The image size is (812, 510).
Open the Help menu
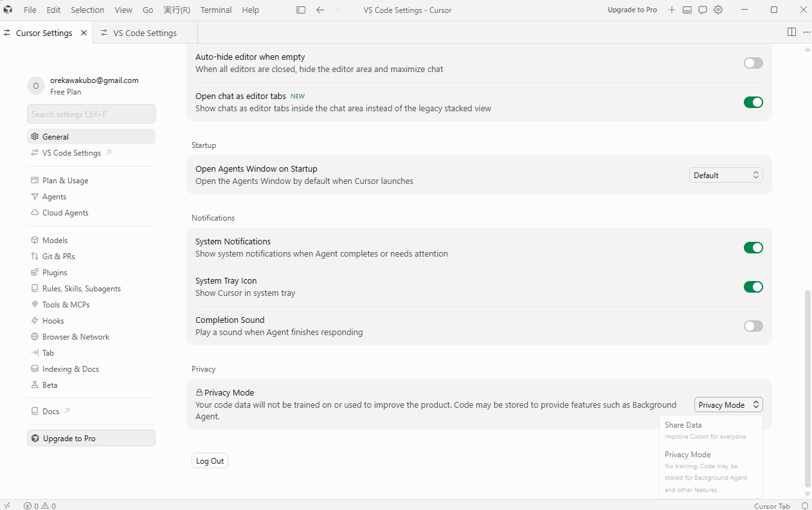pyautogui.click(x=251, y=10)
